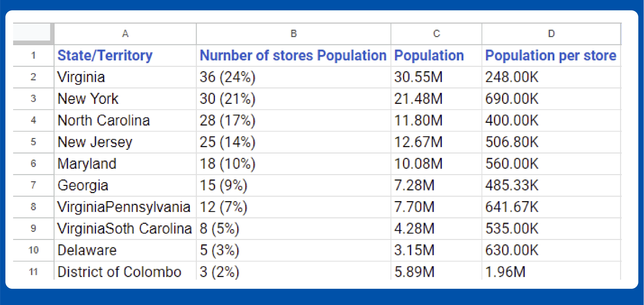The height and width of the screenshot is (305, 644).
Task: Click the Number of stores Population cell
Action: [x=294, y=56]
